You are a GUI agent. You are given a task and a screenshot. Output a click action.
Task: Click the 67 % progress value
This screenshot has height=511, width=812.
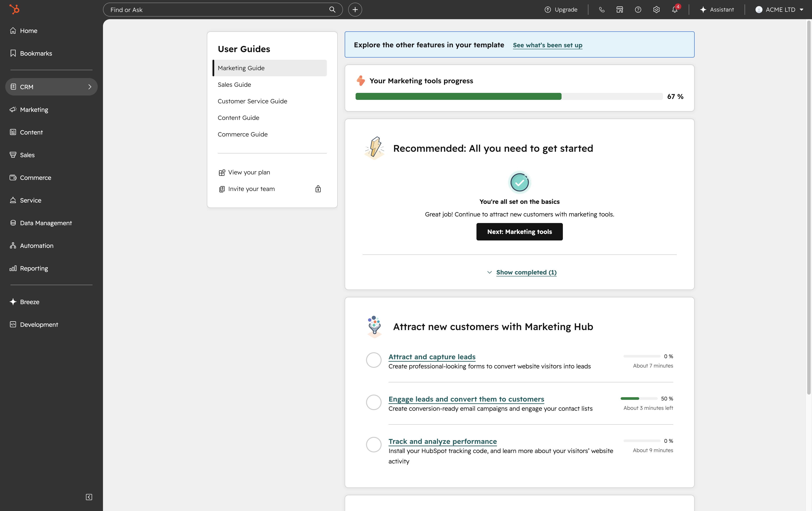675,97
